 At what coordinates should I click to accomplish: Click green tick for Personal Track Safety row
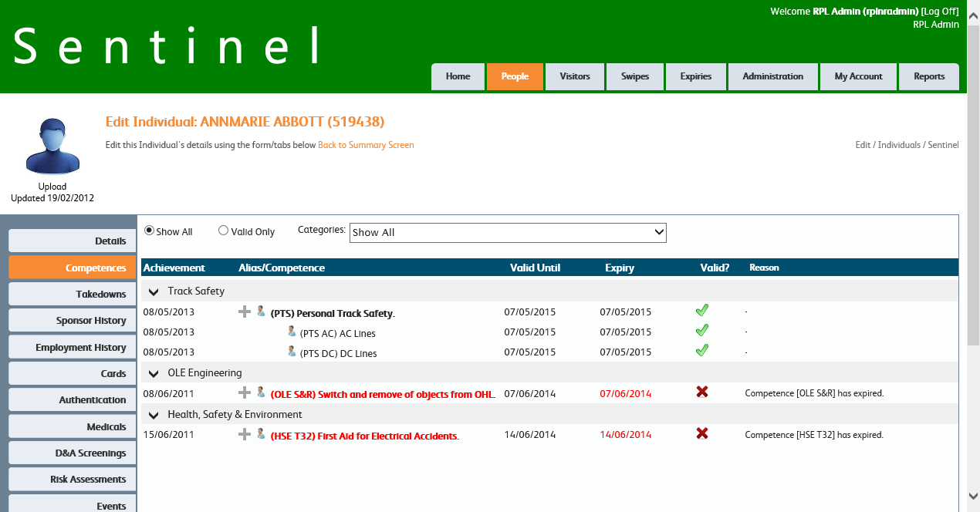[x=701, y=311]
